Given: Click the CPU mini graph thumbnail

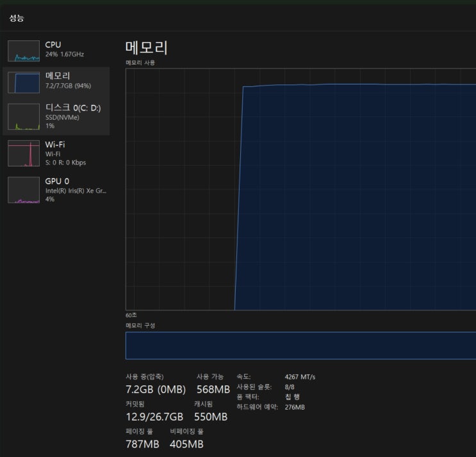Looking at the screenshot, I should click(x=24, y=51).
